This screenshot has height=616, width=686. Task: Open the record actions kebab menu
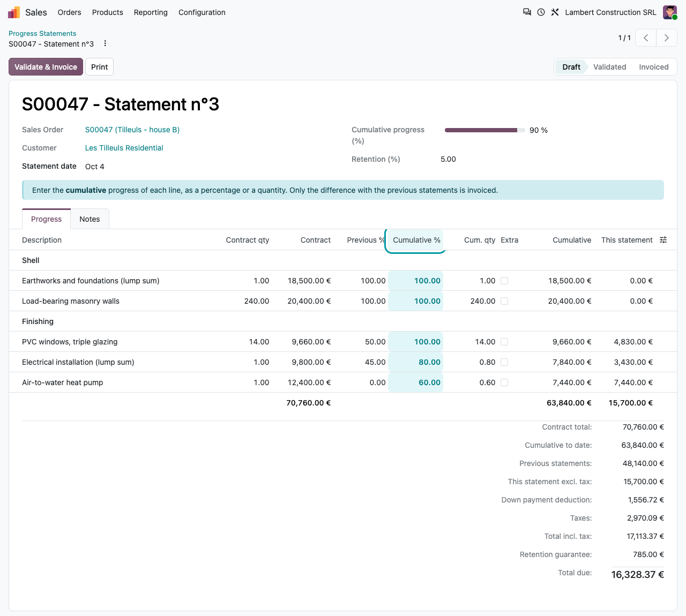pyautogui.click(x=105, y=43)
